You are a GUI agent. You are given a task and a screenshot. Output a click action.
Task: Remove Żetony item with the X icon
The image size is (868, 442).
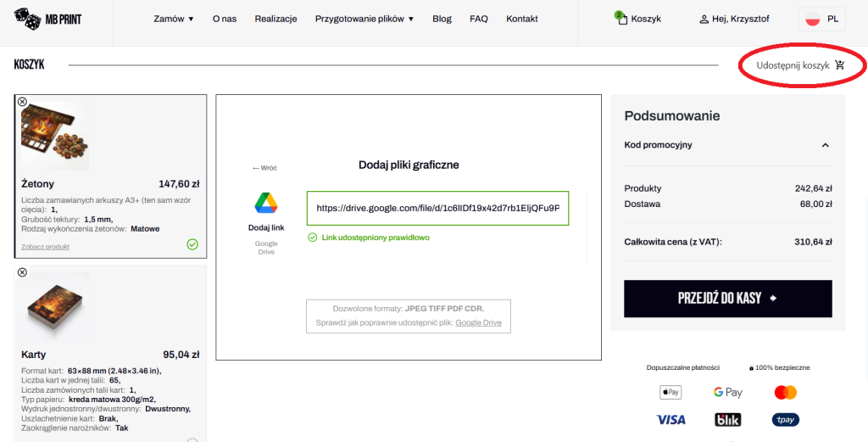point(22,102)
